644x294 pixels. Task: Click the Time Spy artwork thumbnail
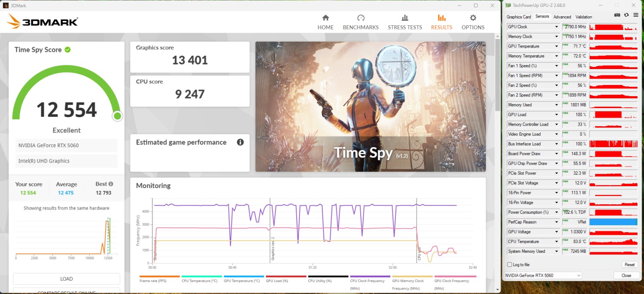pyautogui.click(x=371, y=106)
